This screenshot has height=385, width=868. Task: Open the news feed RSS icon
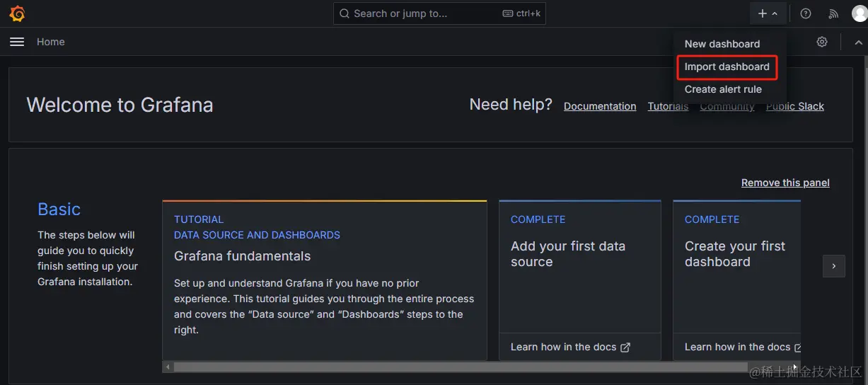833,13
